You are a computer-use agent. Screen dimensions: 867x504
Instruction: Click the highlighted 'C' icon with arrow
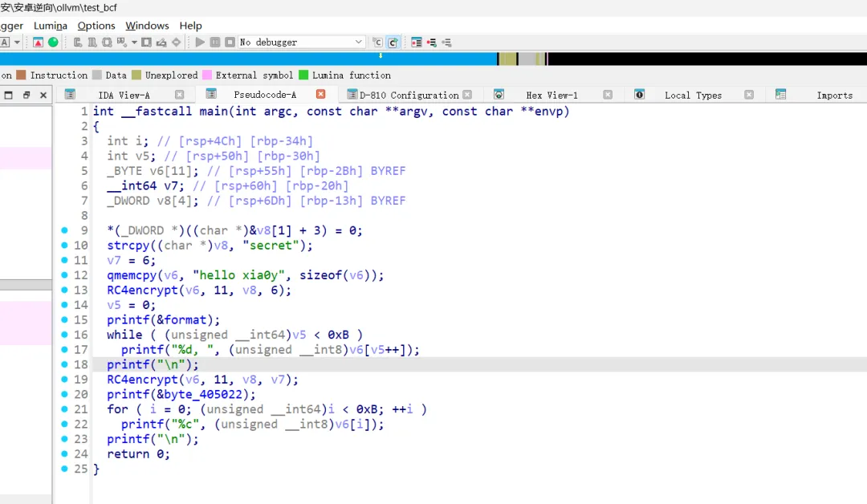(x=393, y=43)
